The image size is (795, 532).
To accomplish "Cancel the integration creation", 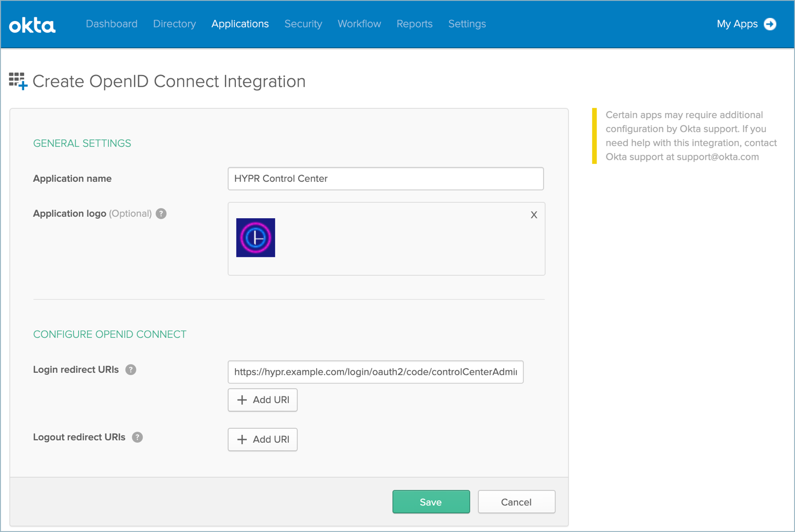I will (x=516, y=502).
